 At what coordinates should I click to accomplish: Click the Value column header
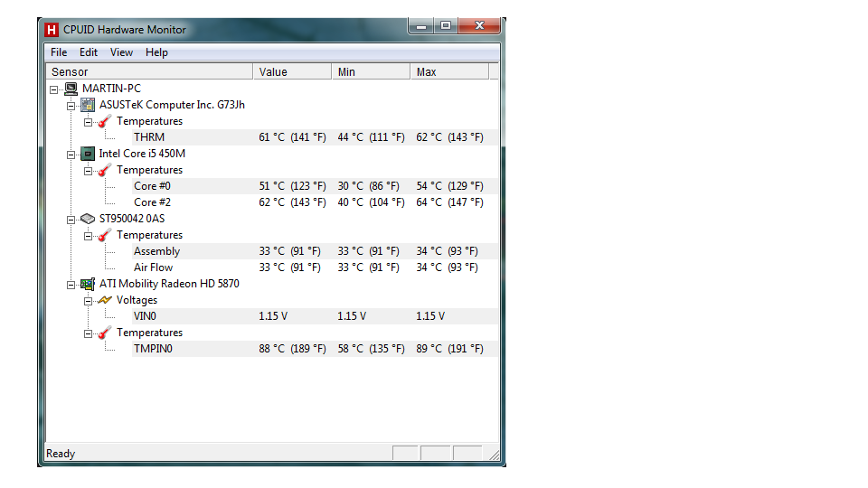click(x=292, y=72)
